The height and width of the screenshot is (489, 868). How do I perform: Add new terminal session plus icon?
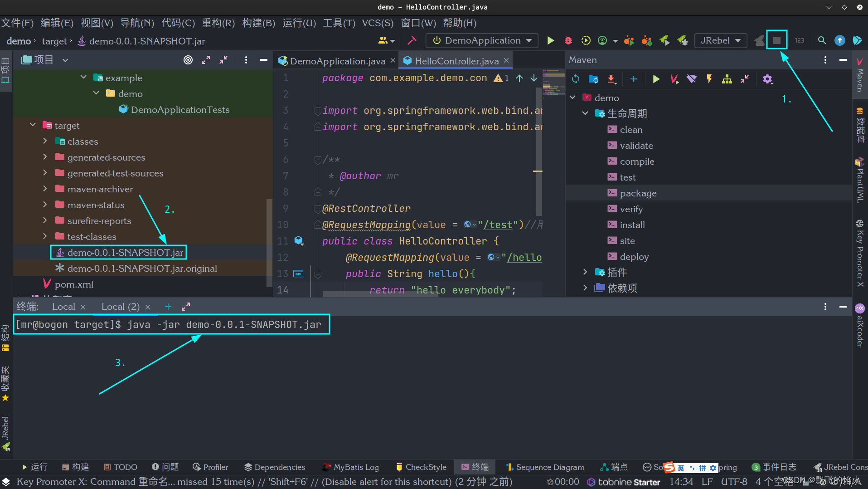(168, 307)
